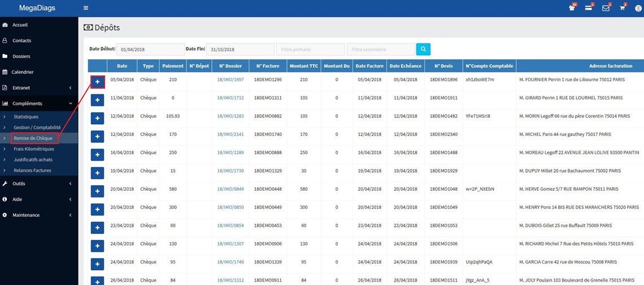Click the Date Début input field
Viewport: 644px width, 285px height.
151,49
